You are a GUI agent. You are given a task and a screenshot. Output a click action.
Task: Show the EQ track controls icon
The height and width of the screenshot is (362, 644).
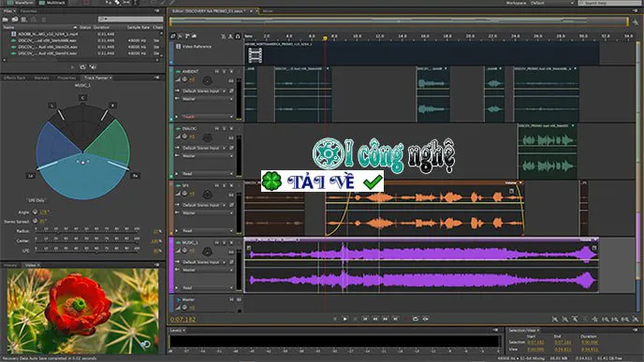pos(194,36)
